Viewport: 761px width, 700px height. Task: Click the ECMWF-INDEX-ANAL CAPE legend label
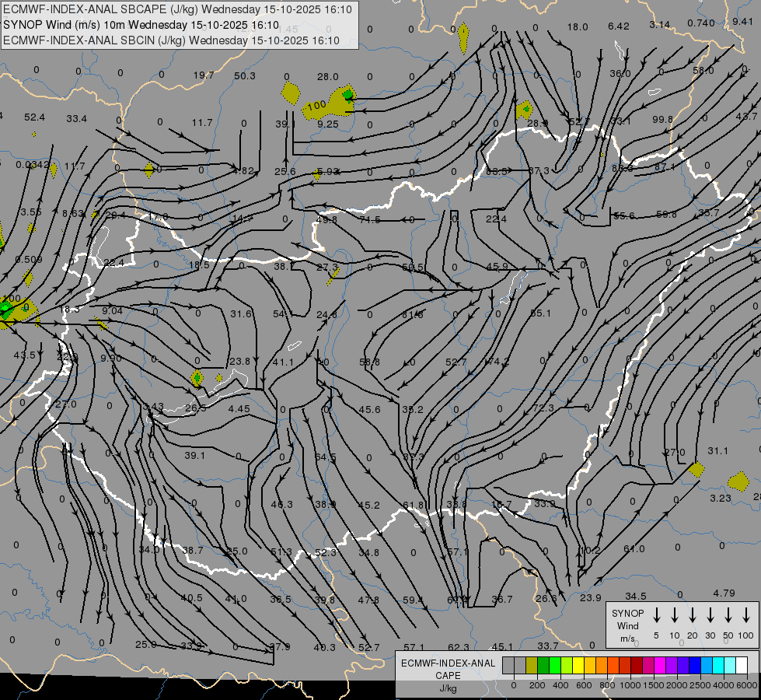click(x=448, y=669)
